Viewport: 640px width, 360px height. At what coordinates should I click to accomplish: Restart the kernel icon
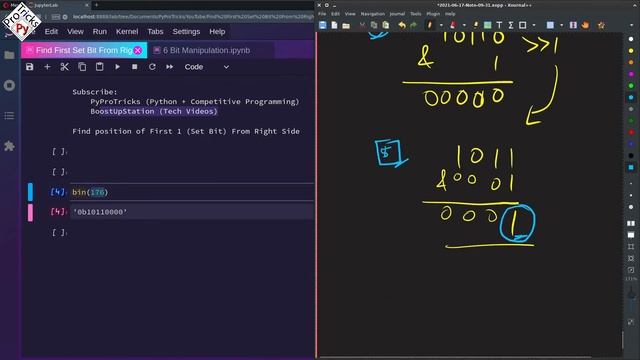tap(152, 67)
